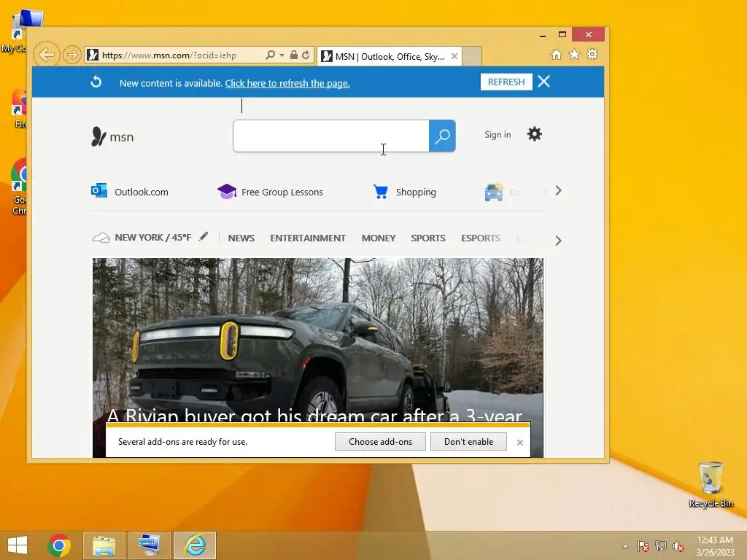
Task: Click the address bar search magnifier icon
Action: click(x=270, y=55)
